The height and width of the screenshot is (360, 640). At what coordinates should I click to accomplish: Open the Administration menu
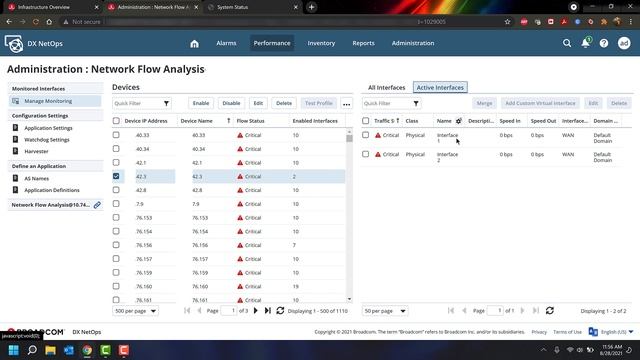[x=413, y=43]
